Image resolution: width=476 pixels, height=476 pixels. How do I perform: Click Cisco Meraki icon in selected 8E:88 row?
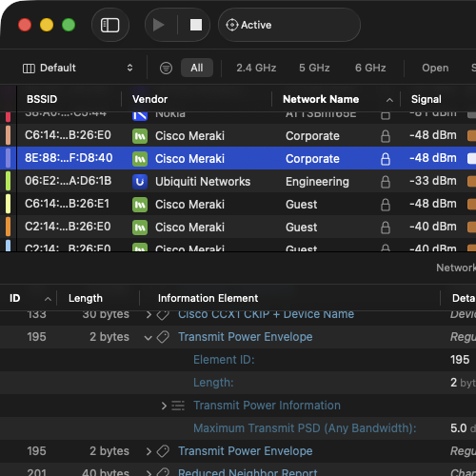140,159
